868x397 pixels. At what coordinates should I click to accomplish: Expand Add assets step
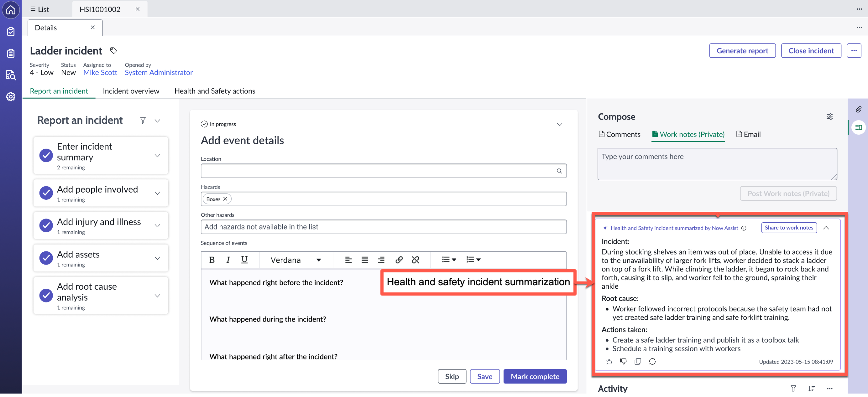[157, 258]
